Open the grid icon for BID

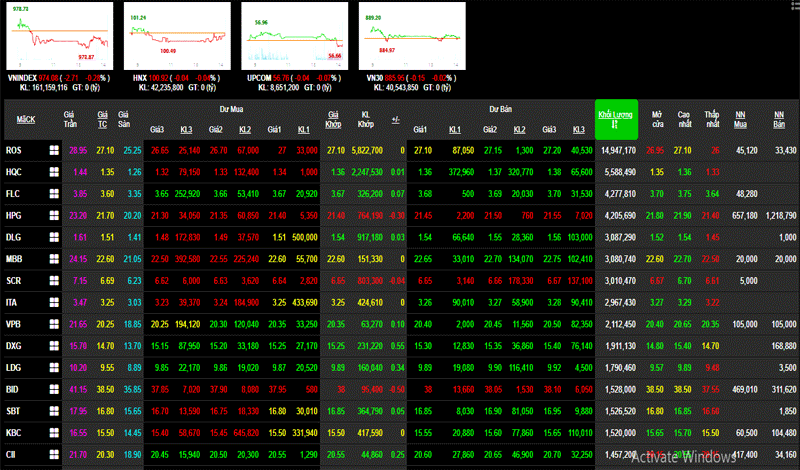[54, 389]
